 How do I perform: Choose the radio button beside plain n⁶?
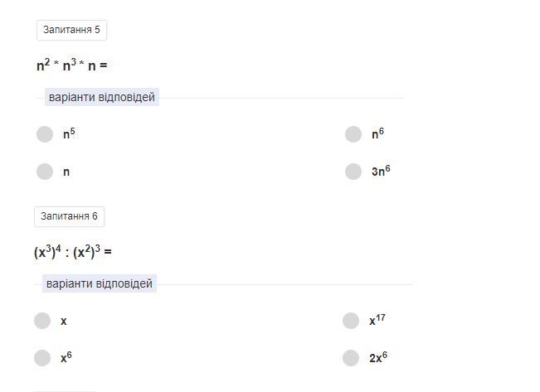click(x=353, y=134)
